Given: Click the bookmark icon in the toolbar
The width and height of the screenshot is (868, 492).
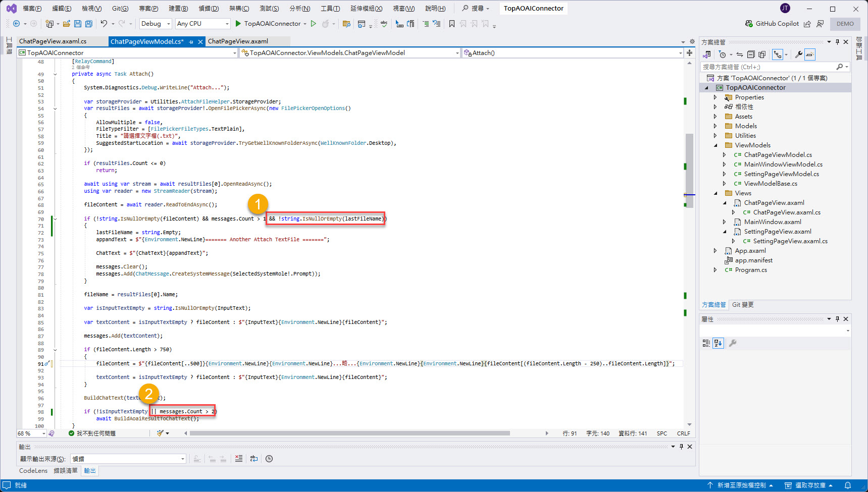Looking at the screenshot, I should (452, 24).
